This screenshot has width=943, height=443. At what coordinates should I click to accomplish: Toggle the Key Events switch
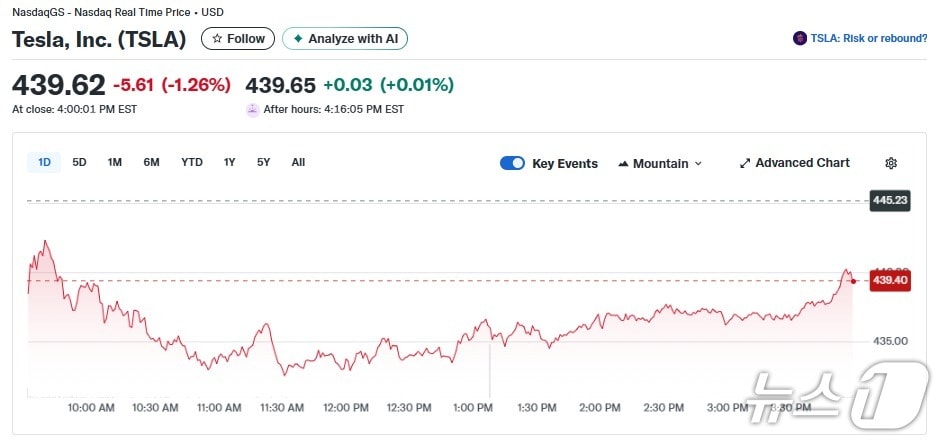[x=512, y=163]
